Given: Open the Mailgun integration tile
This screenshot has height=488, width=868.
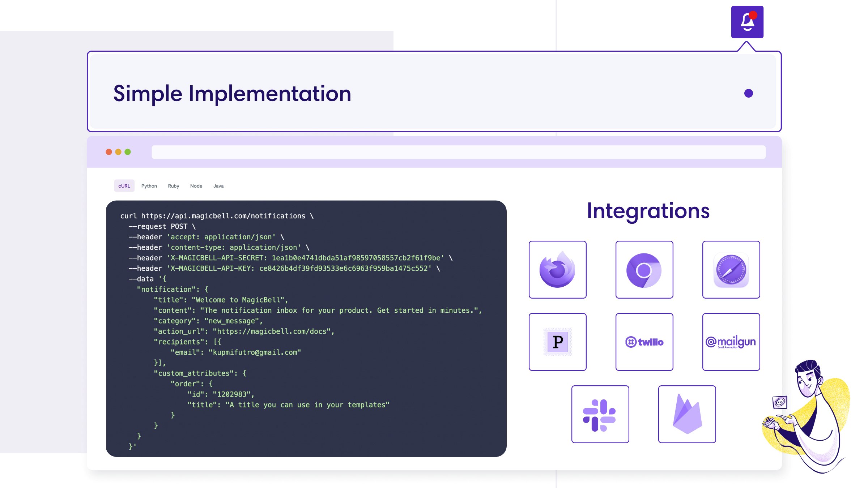Looking at the screenshot, I should pos(731,342).
